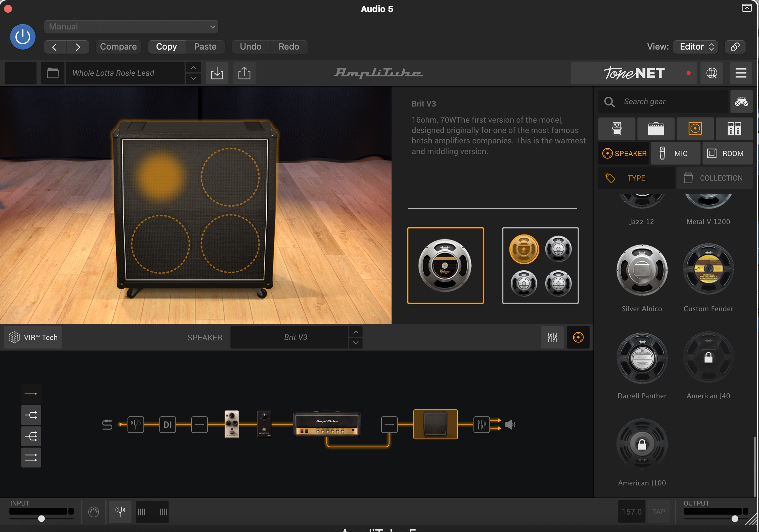Viewport: 759px width, 532px height.
Task: Open the cabinet mixer sliders icon
Action: click(552, 337)
